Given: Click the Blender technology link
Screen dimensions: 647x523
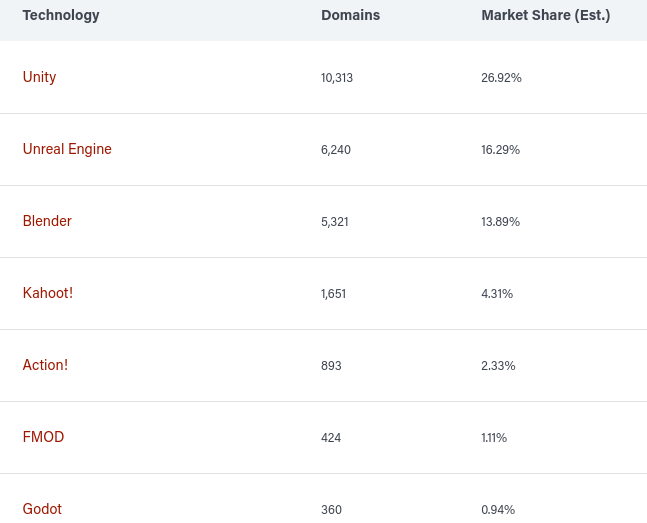Looking at the screenshot, I should [x=47, y=221].
